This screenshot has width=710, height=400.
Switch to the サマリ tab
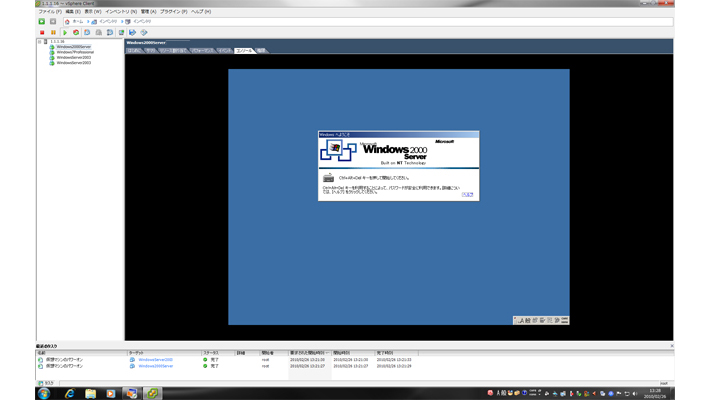tap(151, 51)
